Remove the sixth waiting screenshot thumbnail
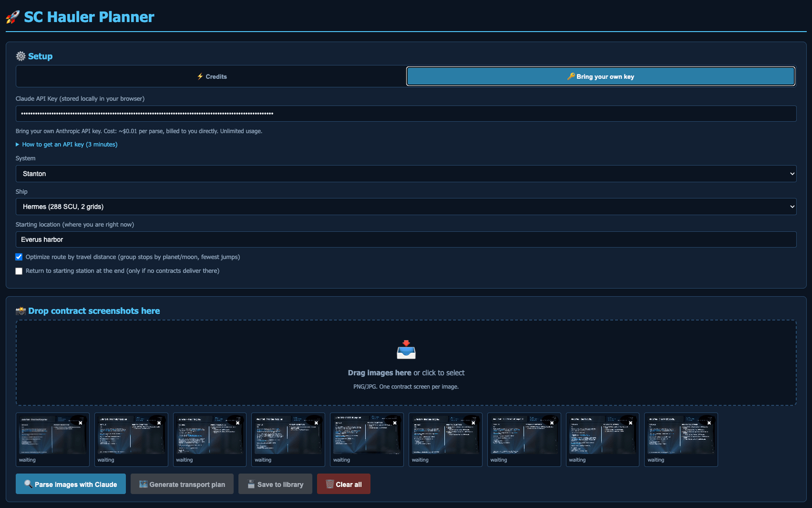The width and height of the screenshot is (812, 508). 474,423
